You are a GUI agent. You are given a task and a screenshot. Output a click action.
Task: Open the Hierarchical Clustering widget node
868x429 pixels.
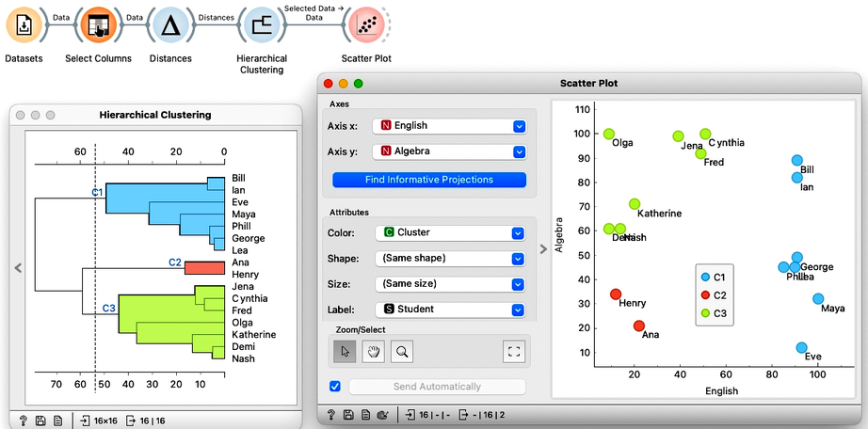[262, 25]
